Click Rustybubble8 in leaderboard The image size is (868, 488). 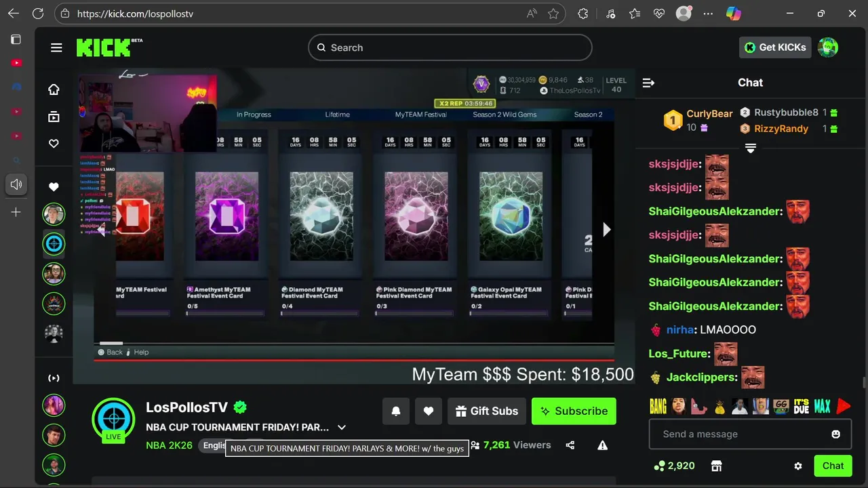coord(786,113)
